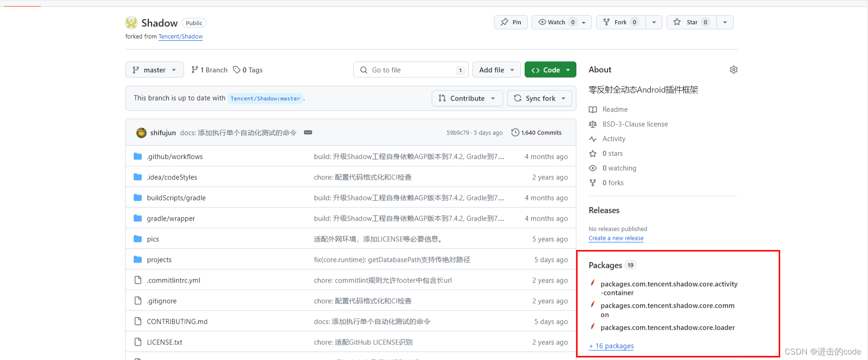
Task: Open the .commitlintrc.yml commit message
Action: tap(383, 280)
